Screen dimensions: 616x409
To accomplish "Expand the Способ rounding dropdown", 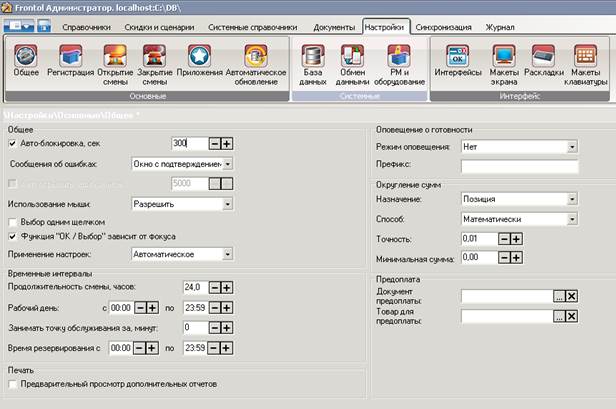I will [572, 219].
